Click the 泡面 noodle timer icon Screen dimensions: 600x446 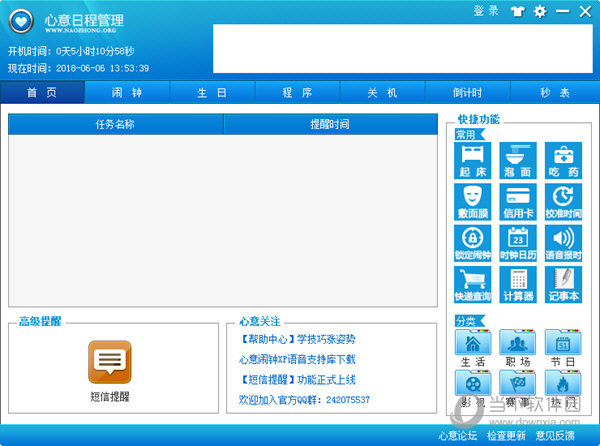click(x=518, y=161)
